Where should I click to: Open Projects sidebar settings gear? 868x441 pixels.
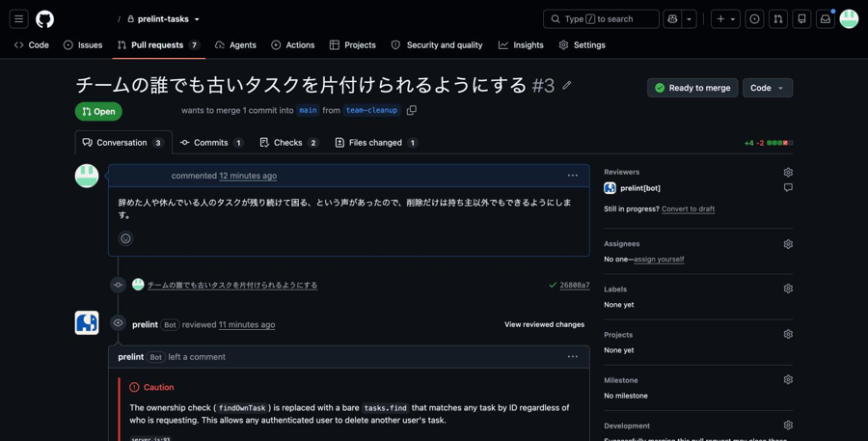[x=788, y=334]
